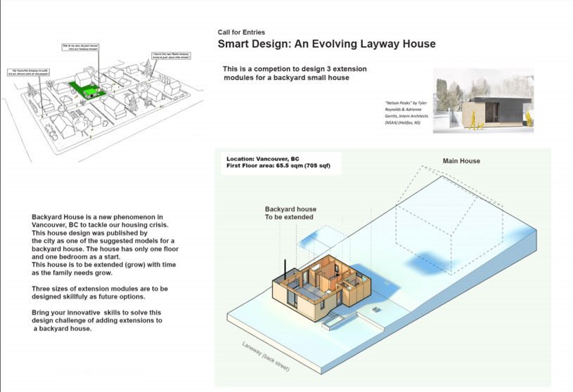Click the right speech bubble in neighborhood sketch
This screenshot has width=573, height=392.
pyautogui.click(x=170, y=57)
